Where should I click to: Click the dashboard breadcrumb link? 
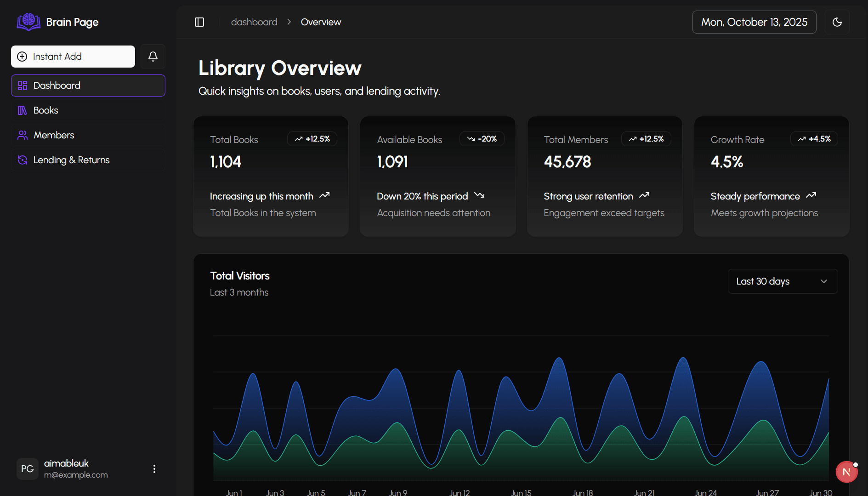[254, 22]
